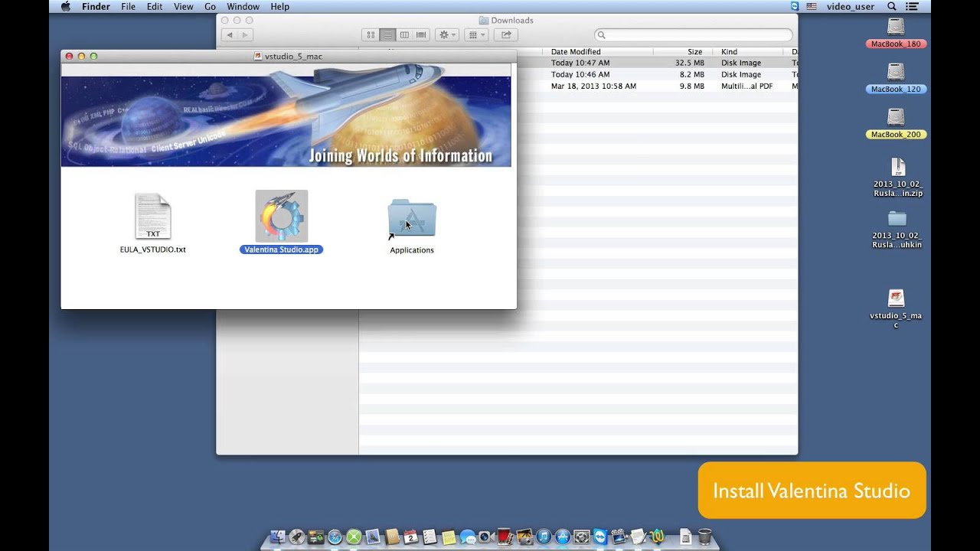Switch Downloads window to Cover Flow view
Image resolution: width=980 pixels, height=551 pixels.
421,34
